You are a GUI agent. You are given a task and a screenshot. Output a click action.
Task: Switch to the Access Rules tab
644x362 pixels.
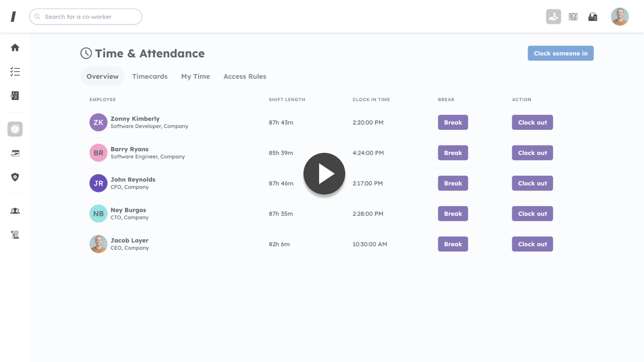coord(244,76)
